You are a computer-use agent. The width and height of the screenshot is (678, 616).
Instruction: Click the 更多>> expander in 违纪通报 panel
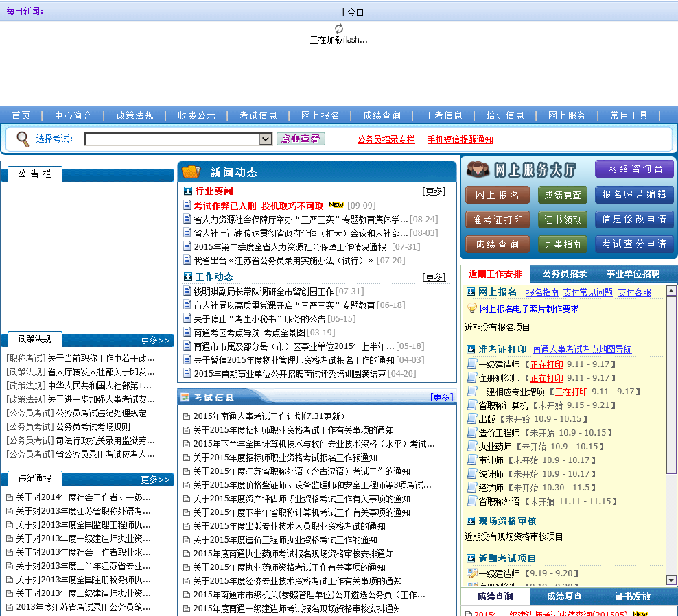click(x=155, y=479)
